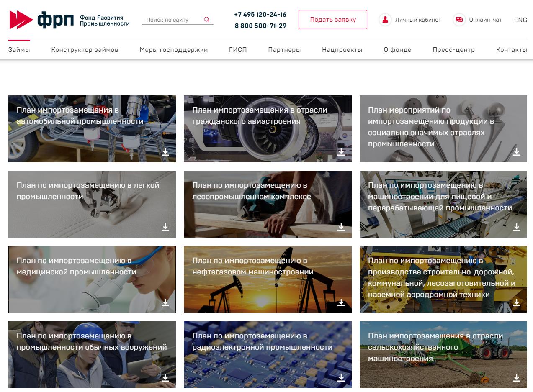
Task: Click the Подать заявку button
Action: pos(333,20)
